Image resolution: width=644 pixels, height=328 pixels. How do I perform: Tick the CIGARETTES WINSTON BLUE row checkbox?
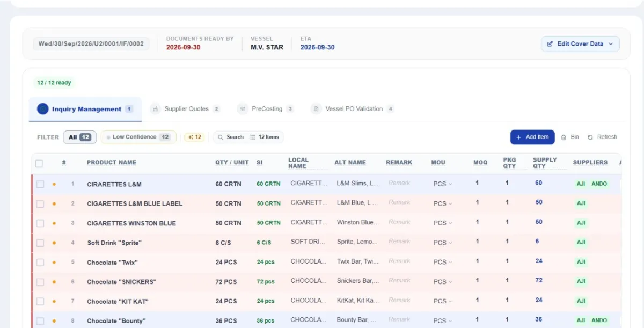(40, 223)
